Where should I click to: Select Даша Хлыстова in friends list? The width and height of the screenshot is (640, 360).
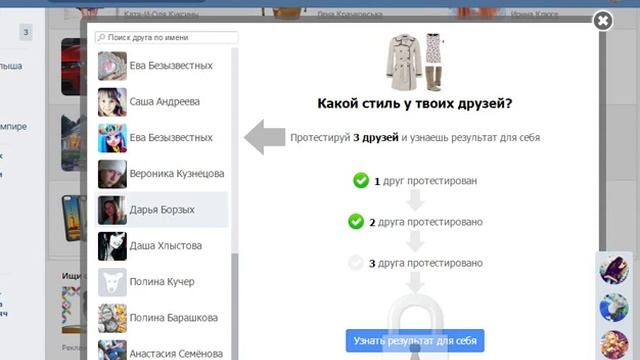[x=162, y=246]
